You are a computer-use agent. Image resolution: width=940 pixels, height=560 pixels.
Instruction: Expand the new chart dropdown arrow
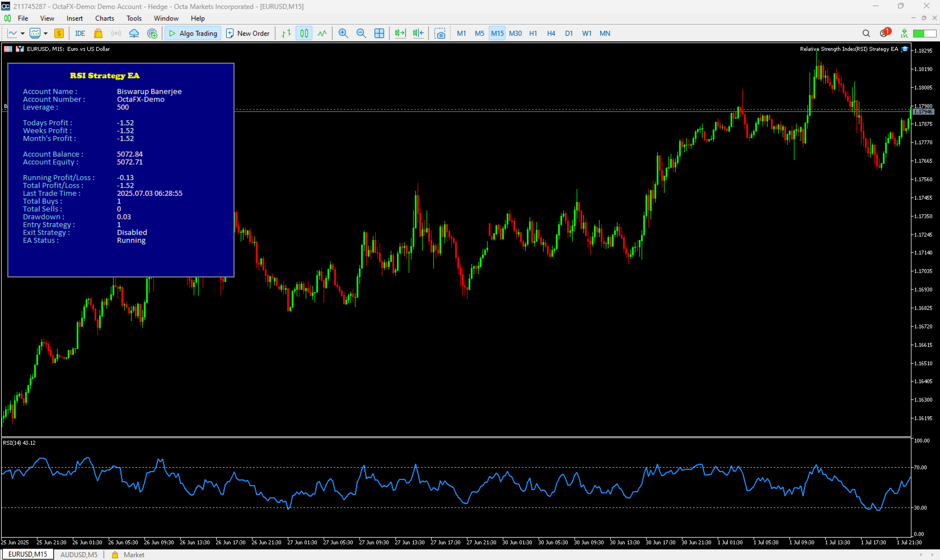[22, 34]
